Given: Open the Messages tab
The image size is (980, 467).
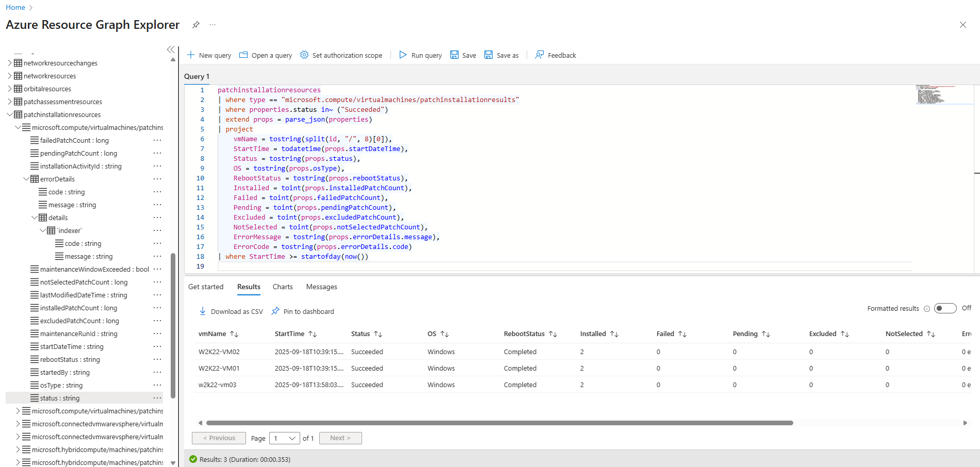Looking at the screenshot, I should coord(322,287).
